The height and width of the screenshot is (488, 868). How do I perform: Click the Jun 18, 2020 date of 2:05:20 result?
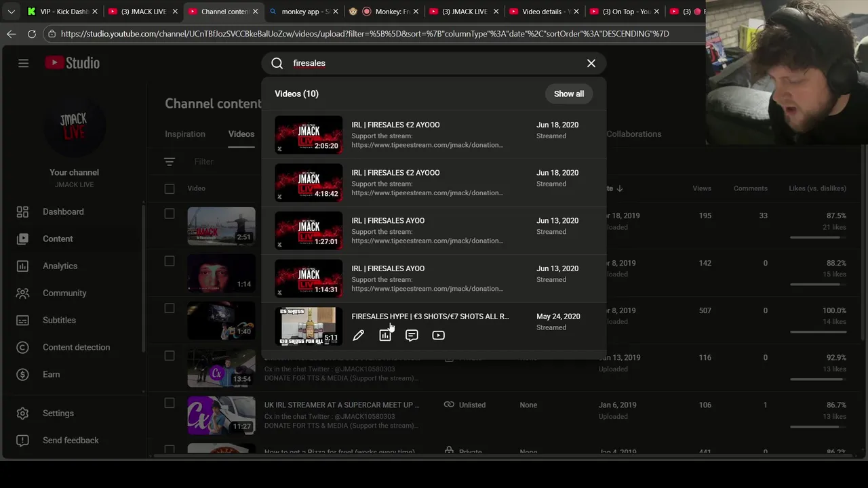pyautogui.click(x=557, y=125)
